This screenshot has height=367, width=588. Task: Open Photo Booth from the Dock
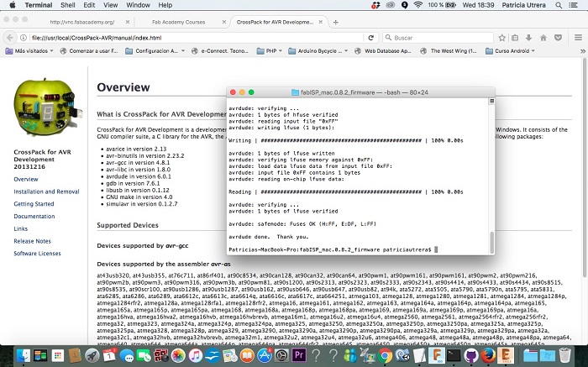click(161, 355)
